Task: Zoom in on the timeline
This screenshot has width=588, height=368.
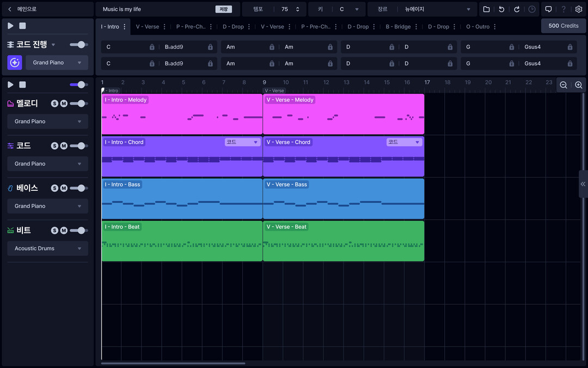Action: [x=578, y=85]
